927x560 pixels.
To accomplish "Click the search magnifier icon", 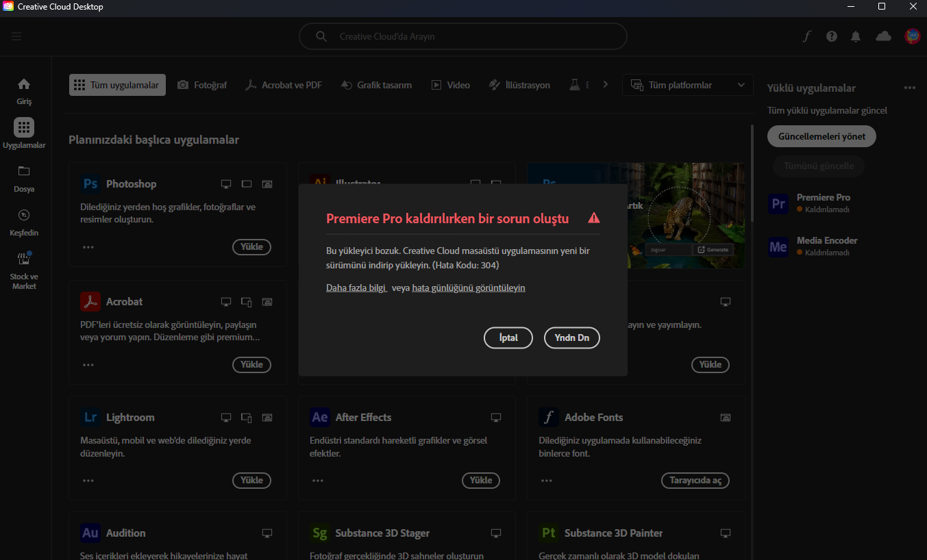I will 321,36.
